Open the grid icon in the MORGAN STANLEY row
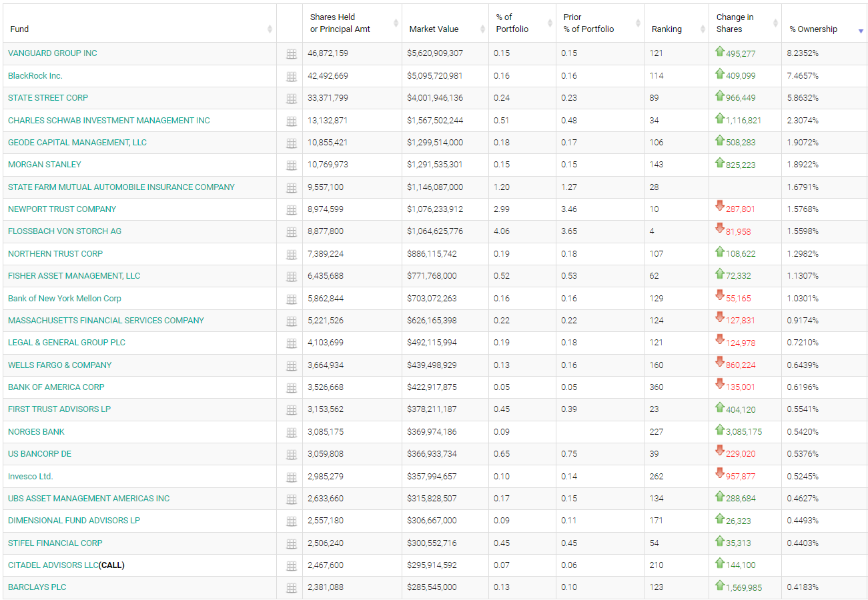Viewport: 868px width, 600px height. [x=292, y=165]
